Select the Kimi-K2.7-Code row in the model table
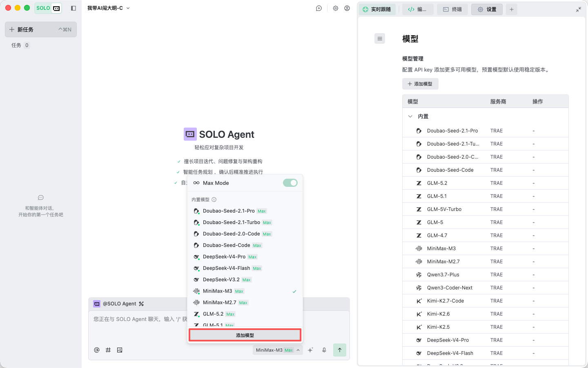The height and width of the screenshot is (368, 588). [x=486, y=301]
